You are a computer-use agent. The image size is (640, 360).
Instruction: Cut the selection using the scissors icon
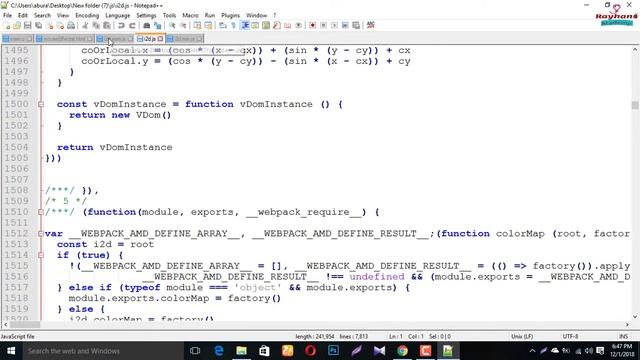(x=85, y=25)
